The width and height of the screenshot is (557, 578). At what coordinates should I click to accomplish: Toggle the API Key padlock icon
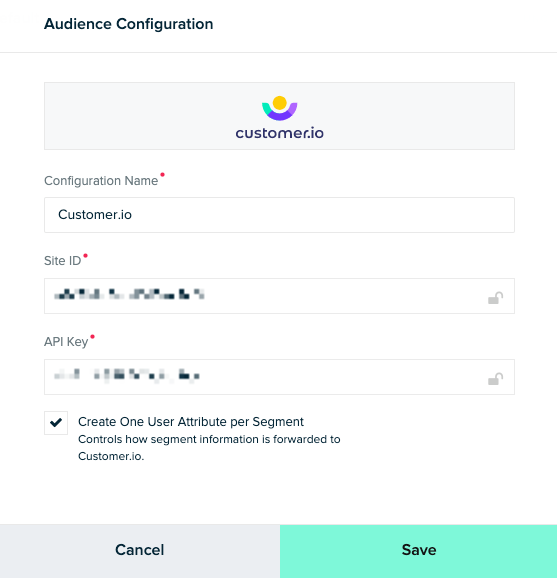pyautogui.click(x=495, y=379)
